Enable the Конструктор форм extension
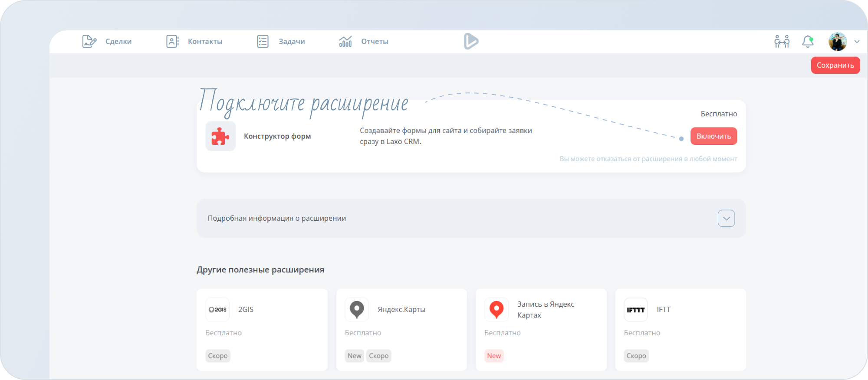The height and width of the screenshot is (380, 868). coord(713,136)
